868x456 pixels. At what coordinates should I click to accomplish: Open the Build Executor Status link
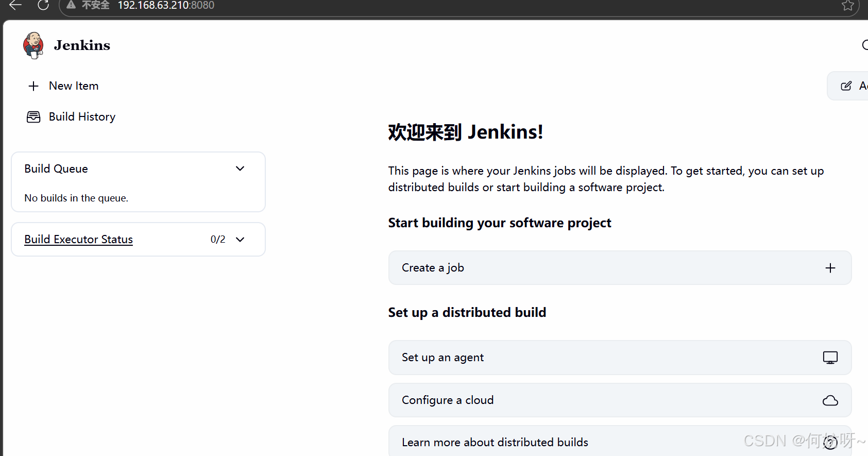(x=78, y=239)
